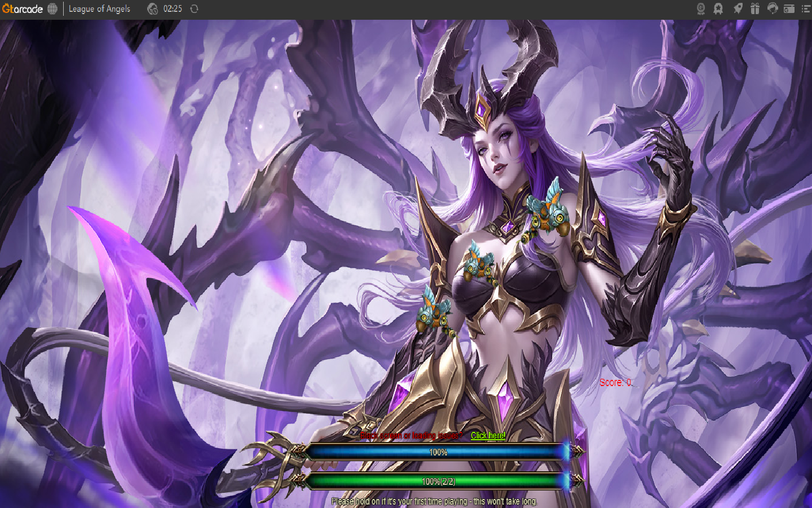Click the red Score: 0 text

click(x=615, y=383)
